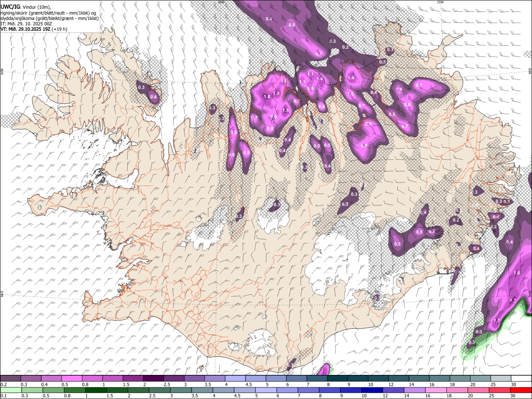
Task: Click upper legend swatch between 0.3 and 0.4
Action: 31,378
